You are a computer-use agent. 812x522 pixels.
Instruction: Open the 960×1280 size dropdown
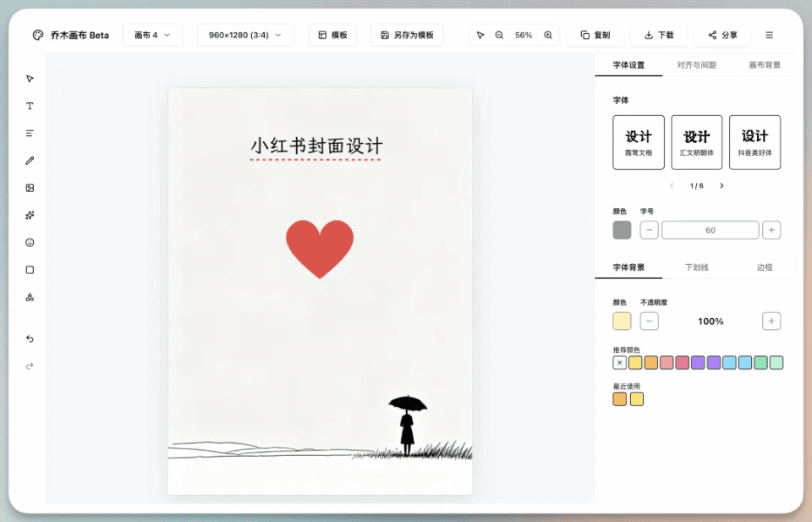(x=245, y=35)
